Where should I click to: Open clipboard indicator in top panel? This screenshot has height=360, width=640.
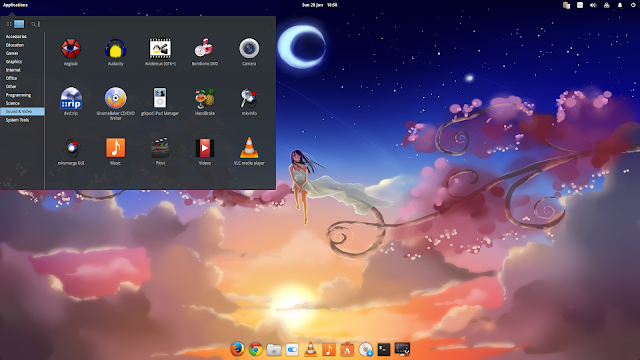[x=566, y=5]
